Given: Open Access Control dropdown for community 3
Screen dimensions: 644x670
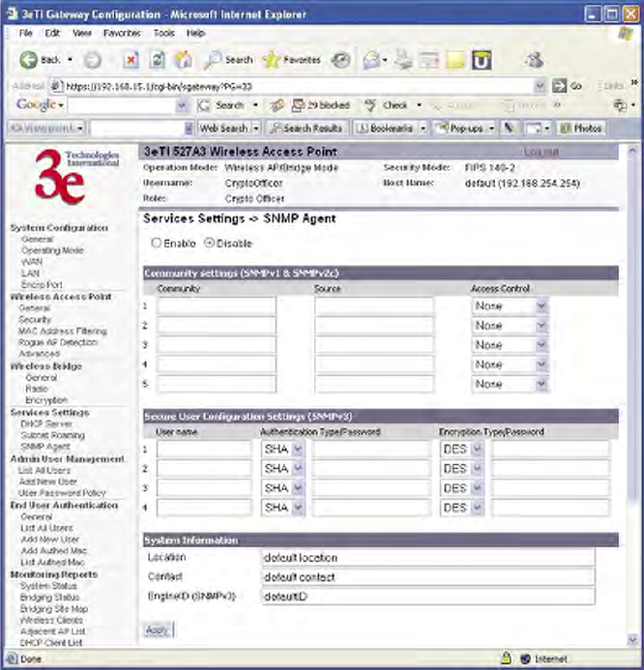Looking at the screenshot, I should (541, 345).
